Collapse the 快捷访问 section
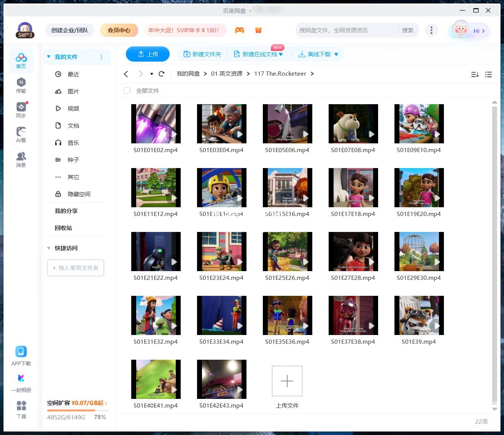The image size is (504, 435). tap(49, 248)
